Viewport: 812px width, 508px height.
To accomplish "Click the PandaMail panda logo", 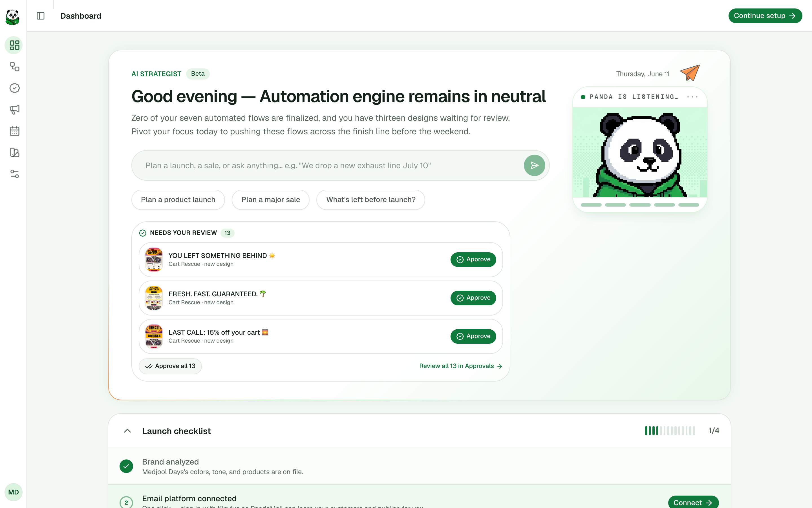I will click(13, 17).
